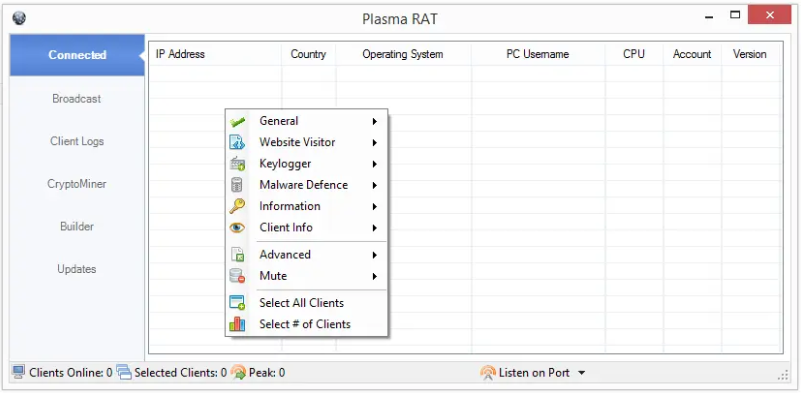This screenshot has height=393, width=801.
Task: Click the database-minus icon beside Mute
Action: click(x=237, y=276)
